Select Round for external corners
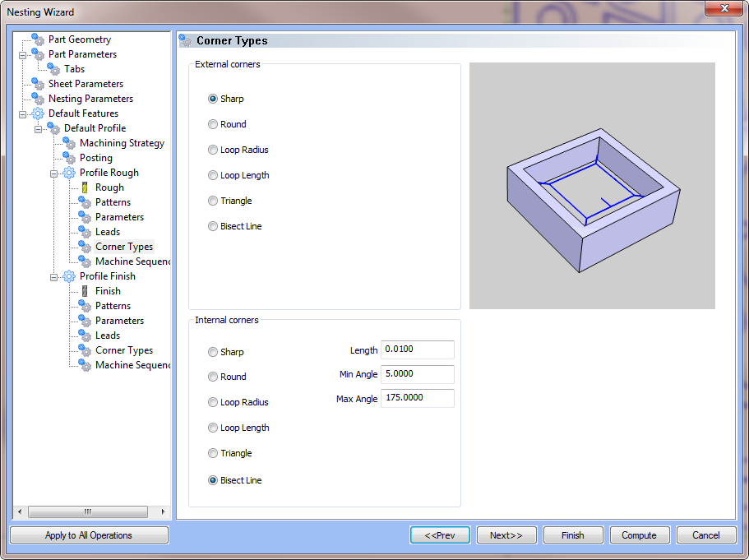The width and height of the screenshot is (749, 560). click(x=213, y=124)
